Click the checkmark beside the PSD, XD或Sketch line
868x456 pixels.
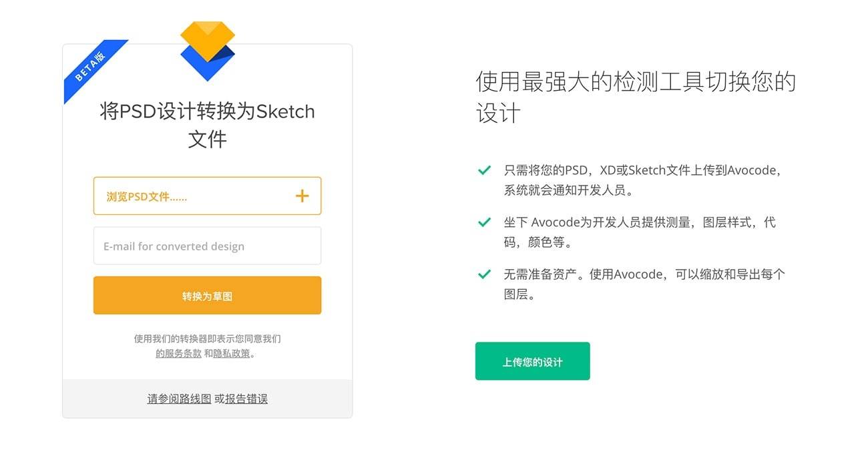click(485, 170)
